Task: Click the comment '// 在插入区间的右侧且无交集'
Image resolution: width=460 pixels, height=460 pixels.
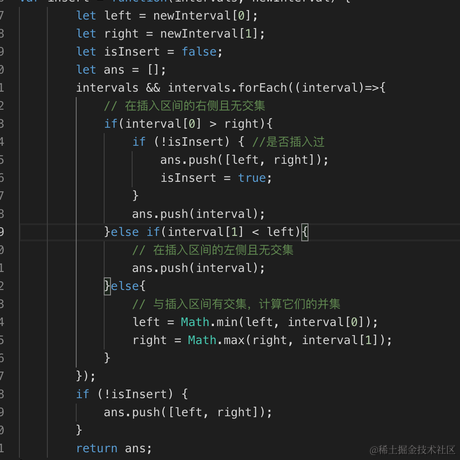Action: coord(184,106)
